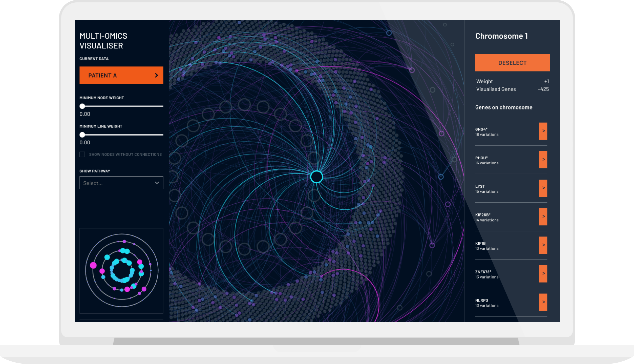This screenshot has width=634, height=364.
Task: Enable Show Nodes Without Connections checkbox
Action: tap(83, 154)
